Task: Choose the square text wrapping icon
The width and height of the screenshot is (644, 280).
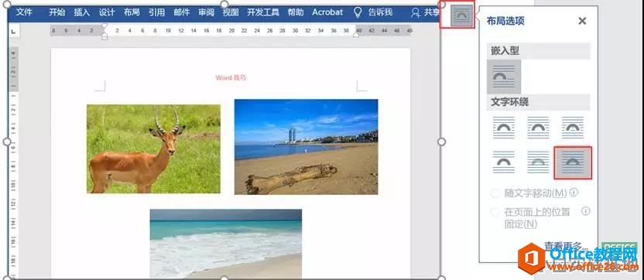Action: click(x=504, y=128)
